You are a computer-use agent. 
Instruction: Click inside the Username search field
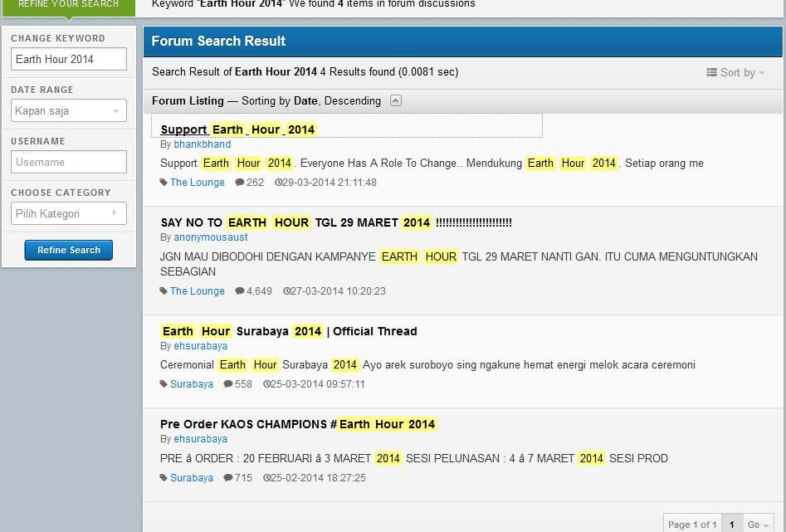(68, 162)
